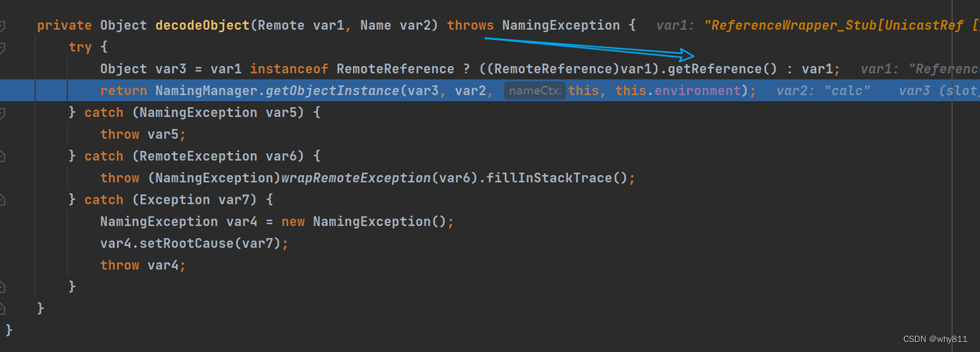Click 'throw var5' statement

coord(143,134)
